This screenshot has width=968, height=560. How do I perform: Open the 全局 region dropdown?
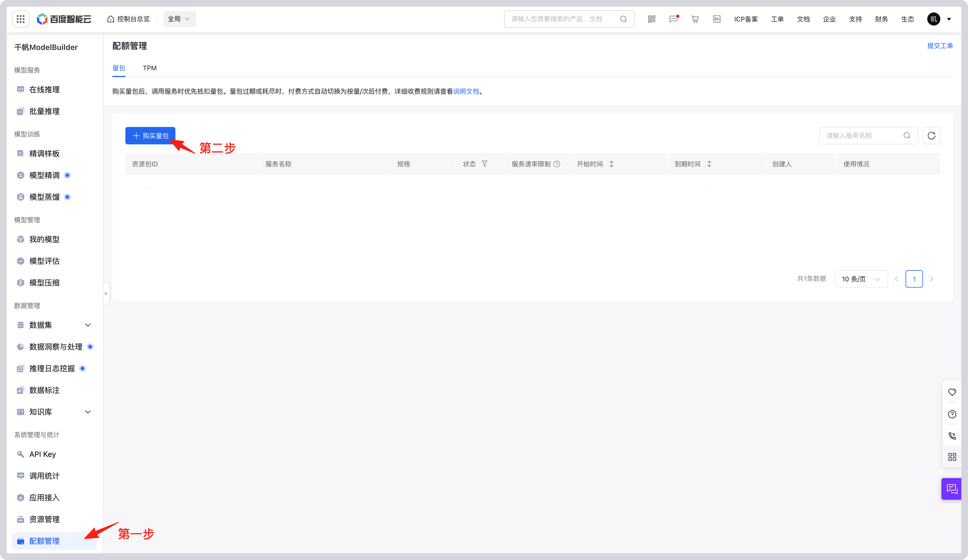click(x=179, y=19)
